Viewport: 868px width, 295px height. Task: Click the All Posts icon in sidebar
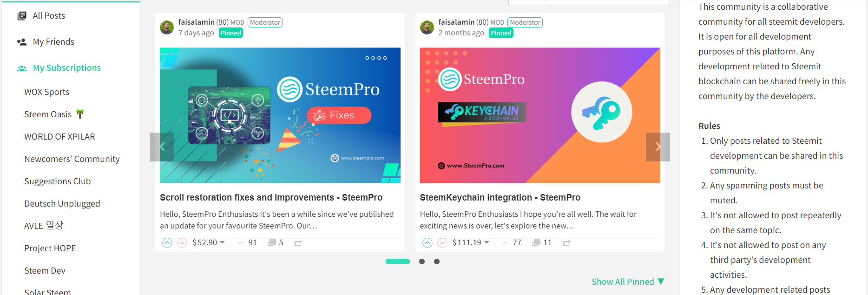click(22, 16)
